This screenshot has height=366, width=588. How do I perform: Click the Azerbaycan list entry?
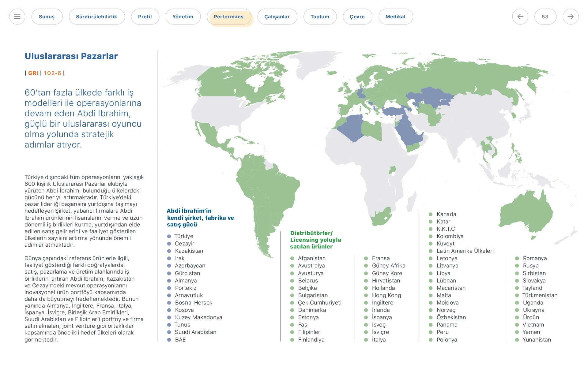click(x=190, y=266)
